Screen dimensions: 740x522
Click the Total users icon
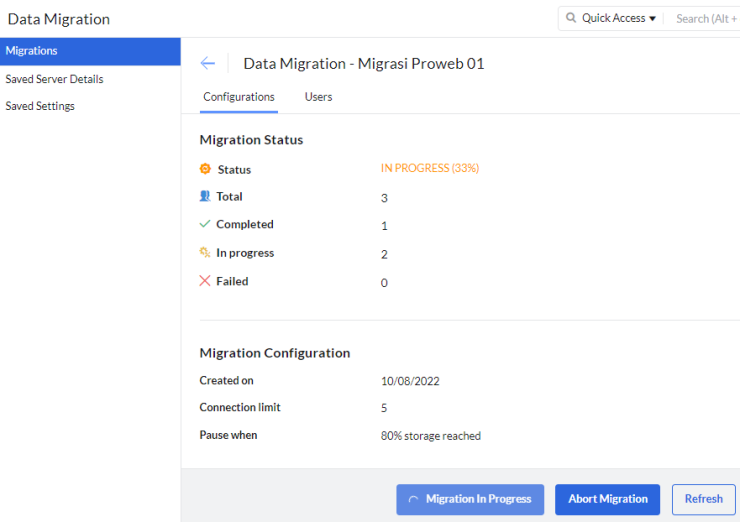(205, 196)
